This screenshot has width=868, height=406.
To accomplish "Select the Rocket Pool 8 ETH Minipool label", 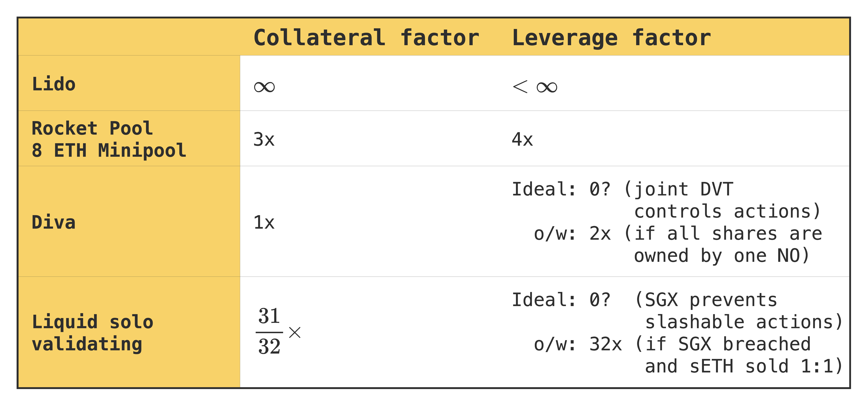I will click(x=109, y=139).
